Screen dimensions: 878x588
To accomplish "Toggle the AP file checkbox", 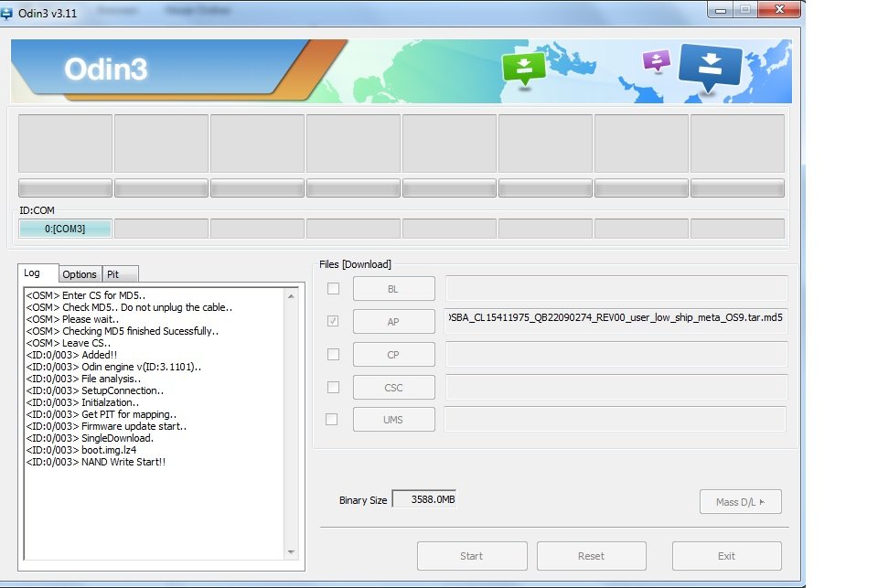I will pos(333,321).
